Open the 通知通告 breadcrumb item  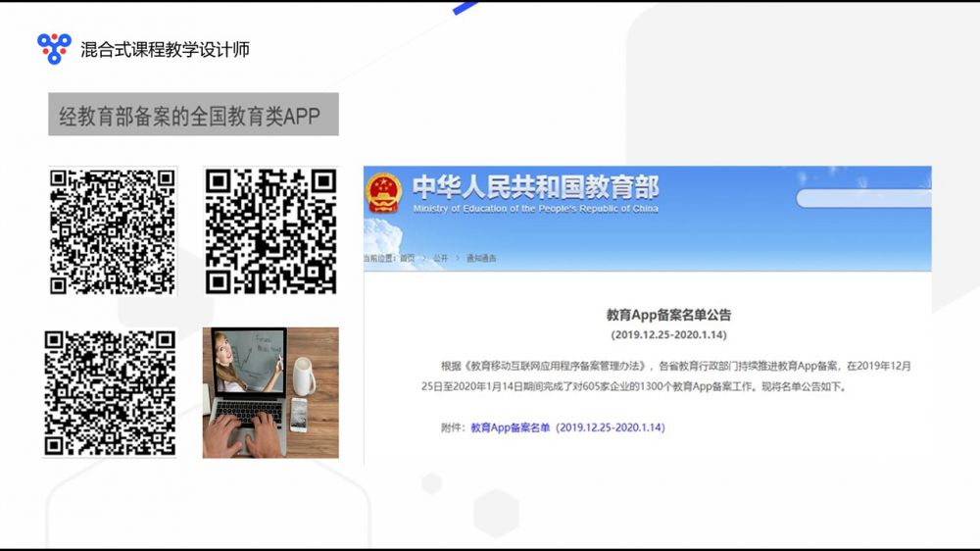tap(481, 259)
